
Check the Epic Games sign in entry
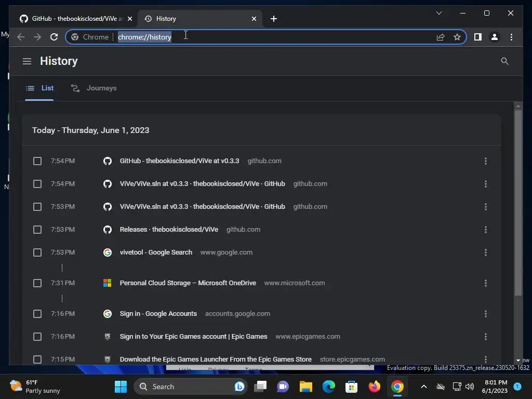tap(37, 337)
